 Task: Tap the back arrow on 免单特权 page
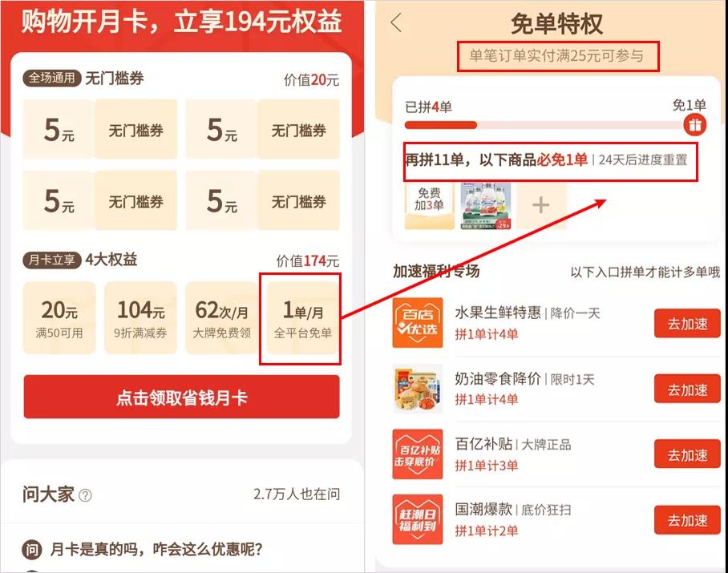coord(397,22)
